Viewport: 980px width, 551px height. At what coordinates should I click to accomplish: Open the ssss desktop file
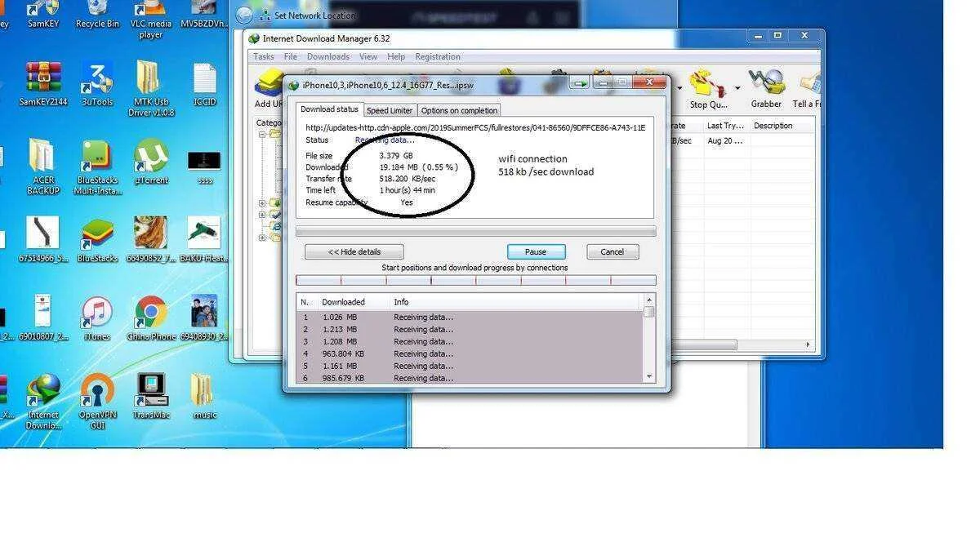205,167
